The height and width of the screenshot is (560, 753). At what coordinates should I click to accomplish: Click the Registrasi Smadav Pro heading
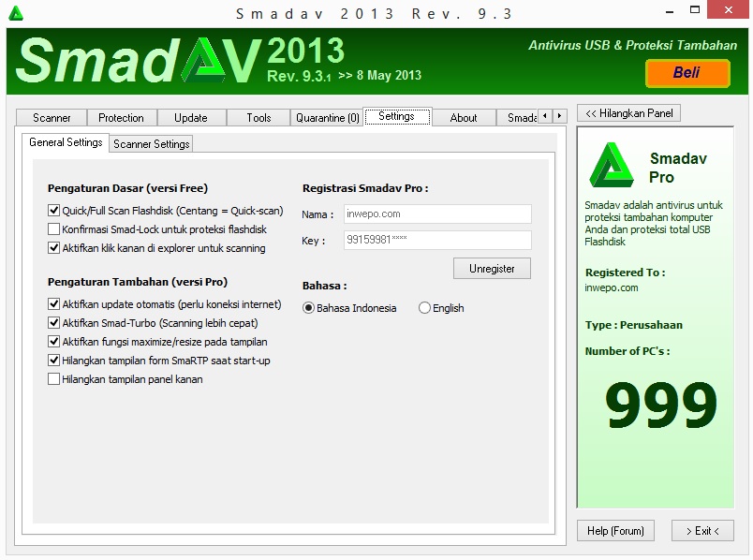(x=365, y=188)
